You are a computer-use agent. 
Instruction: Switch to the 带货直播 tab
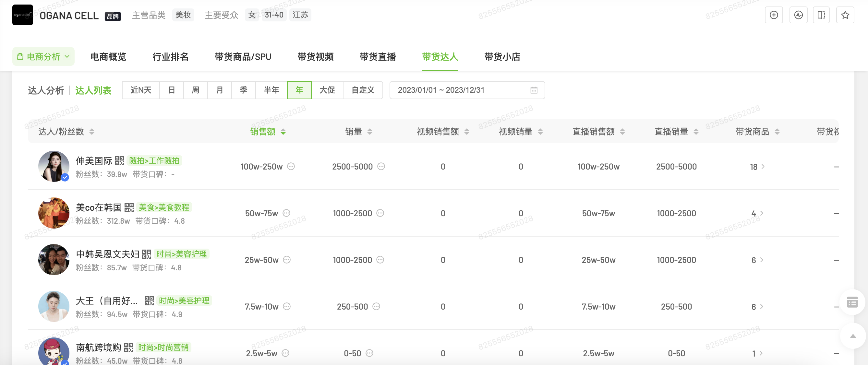[x=378, y=57]
